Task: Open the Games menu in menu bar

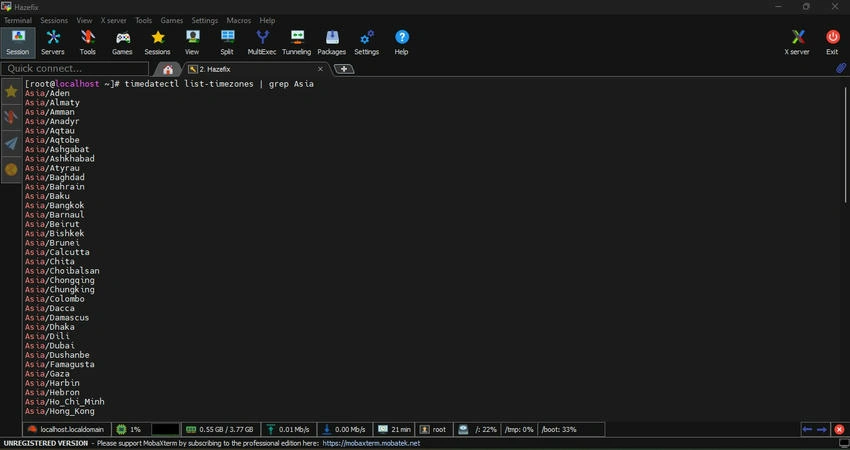Action: click(x=172, y=20)
